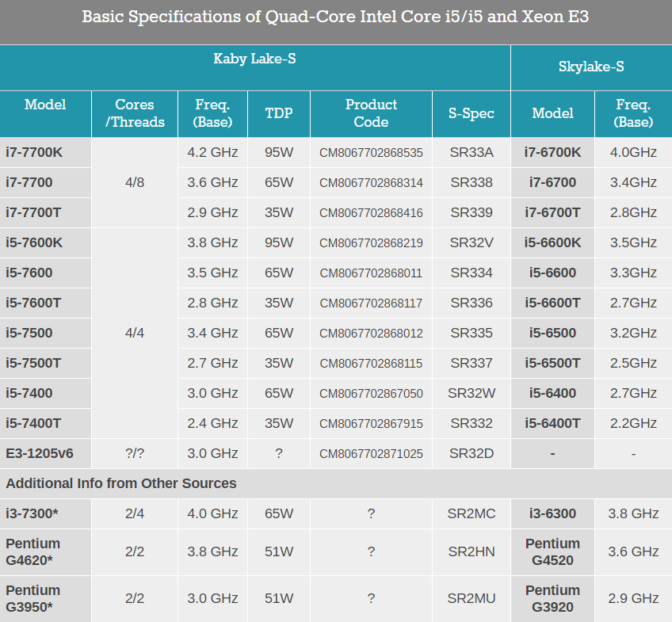672x622 pixels.
Task: Click the E3-1205v6 model cell
Action: pos(45,454)
